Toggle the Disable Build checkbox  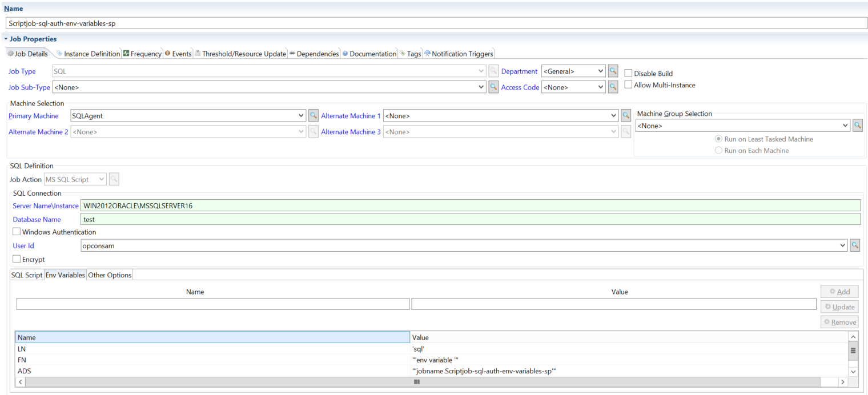[x=628, y=73]
